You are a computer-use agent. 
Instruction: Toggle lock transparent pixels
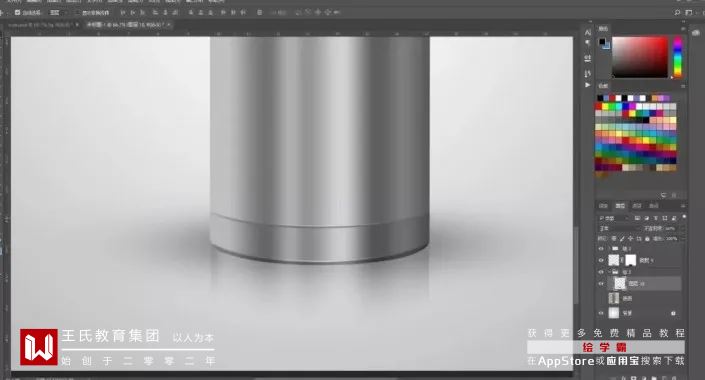coord(614,238)
